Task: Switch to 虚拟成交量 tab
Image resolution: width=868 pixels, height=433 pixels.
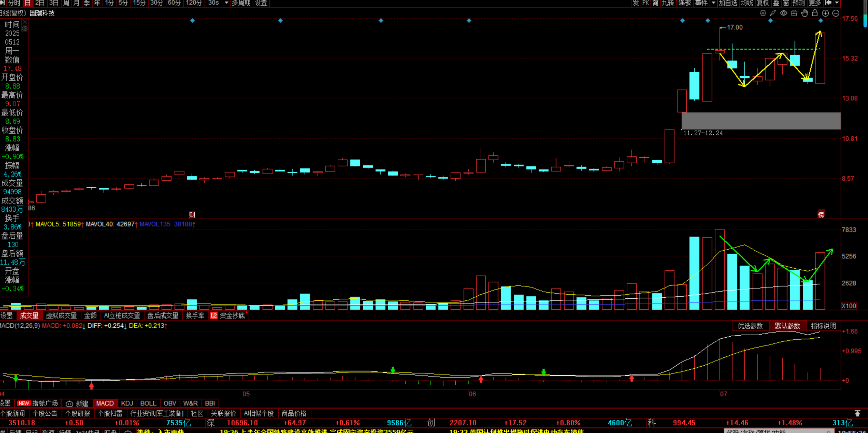Action: click(61, 315)
